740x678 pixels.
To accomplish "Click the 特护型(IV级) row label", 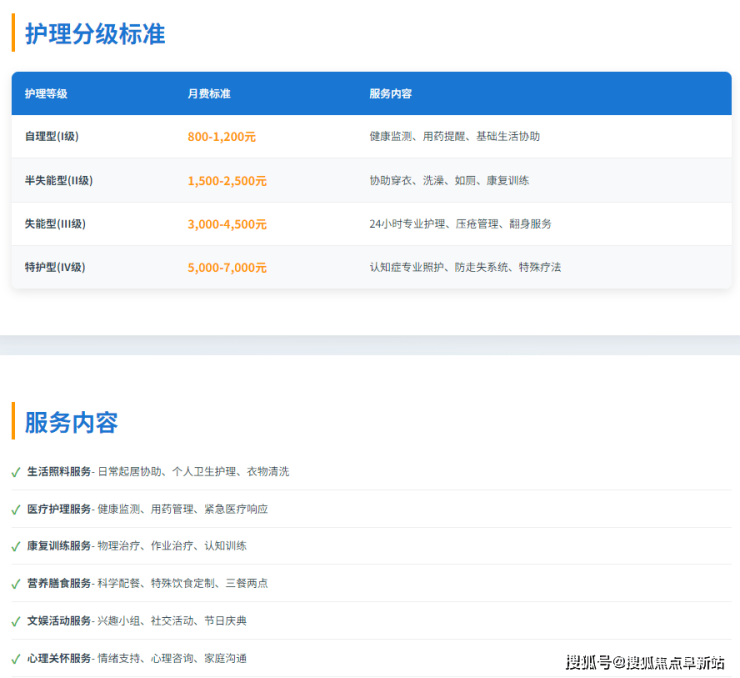I will (x=55, y=268).
